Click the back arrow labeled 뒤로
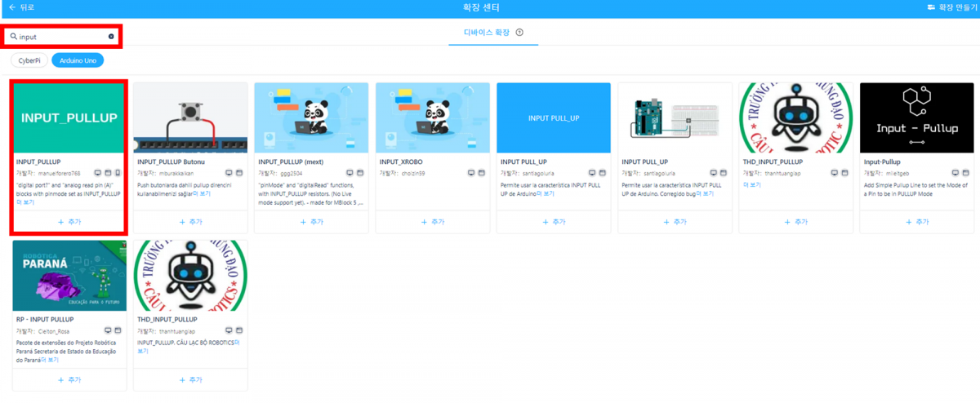 pos(12,7)
